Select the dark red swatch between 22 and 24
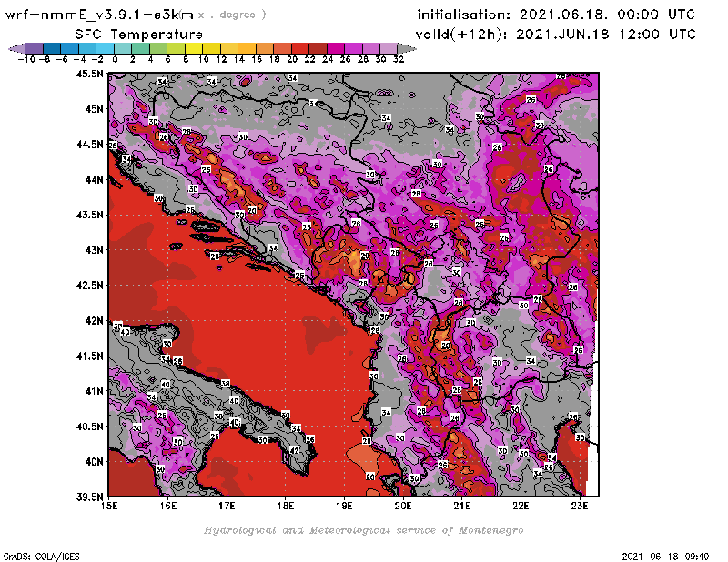The image size is (728, 562). tap(318, 48)
